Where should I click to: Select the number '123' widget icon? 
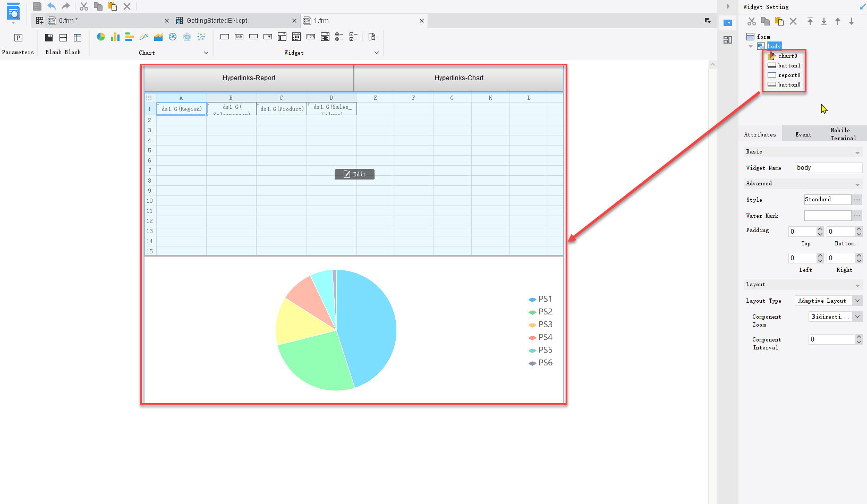point(311,37)
